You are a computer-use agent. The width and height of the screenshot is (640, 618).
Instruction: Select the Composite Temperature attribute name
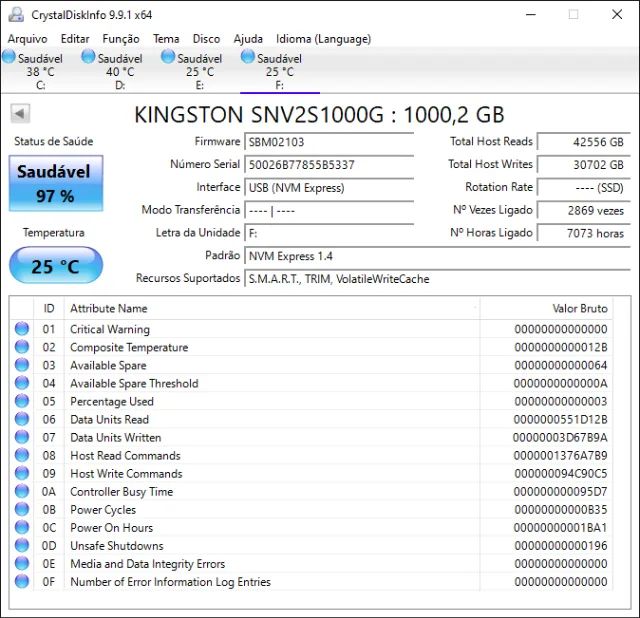tap(129, 347)
